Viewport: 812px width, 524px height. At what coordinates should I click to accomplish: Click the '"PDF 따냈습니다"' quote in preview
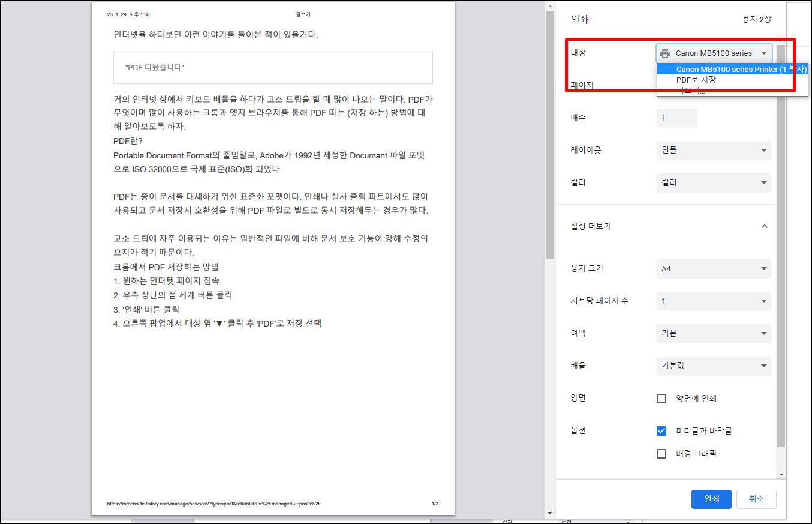(155, 67)
